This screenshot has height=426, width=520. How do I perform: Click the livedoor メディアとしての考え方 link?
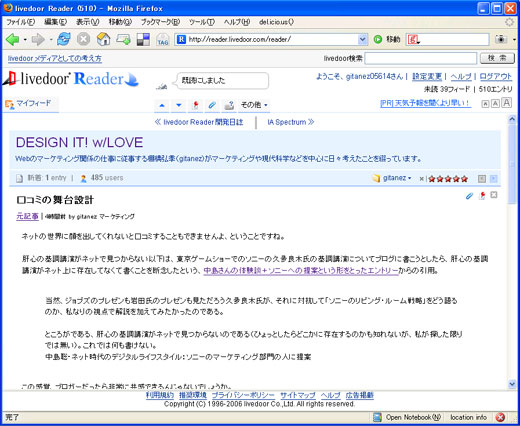[x=55, y=59]
